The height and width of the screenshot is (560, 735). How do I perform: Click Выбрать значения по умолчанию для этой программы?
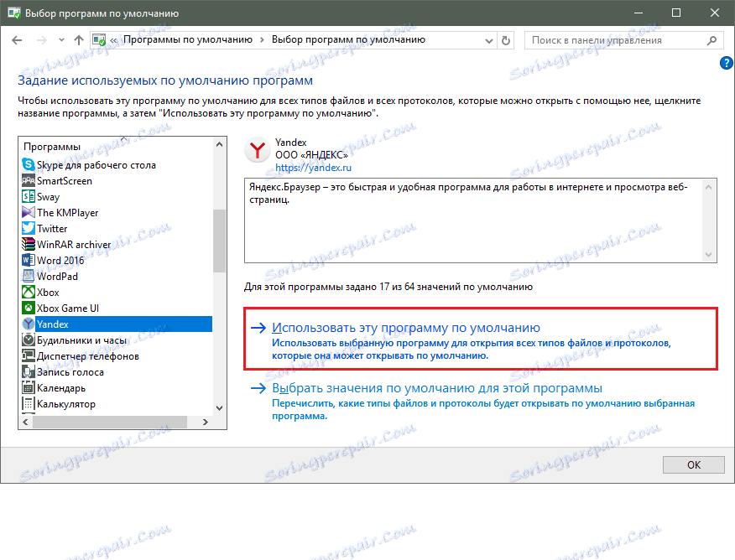click(x=437, y=388)
